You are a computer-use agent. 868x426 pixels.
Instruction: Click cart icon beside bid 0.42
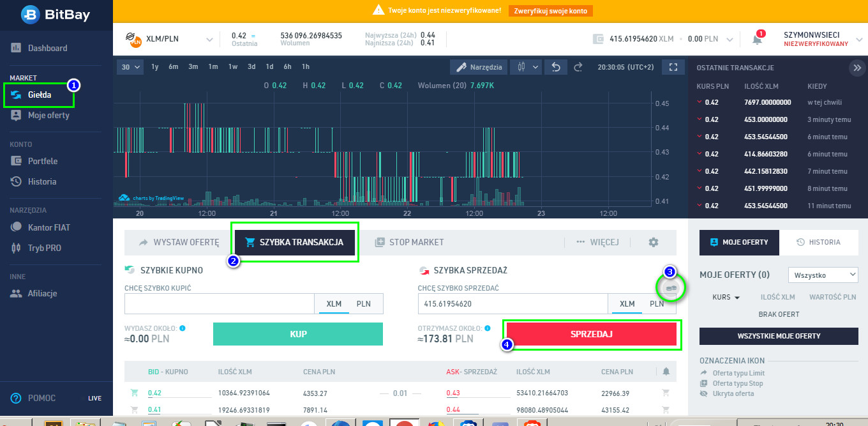pyautogui.click(x=134, y=393)
